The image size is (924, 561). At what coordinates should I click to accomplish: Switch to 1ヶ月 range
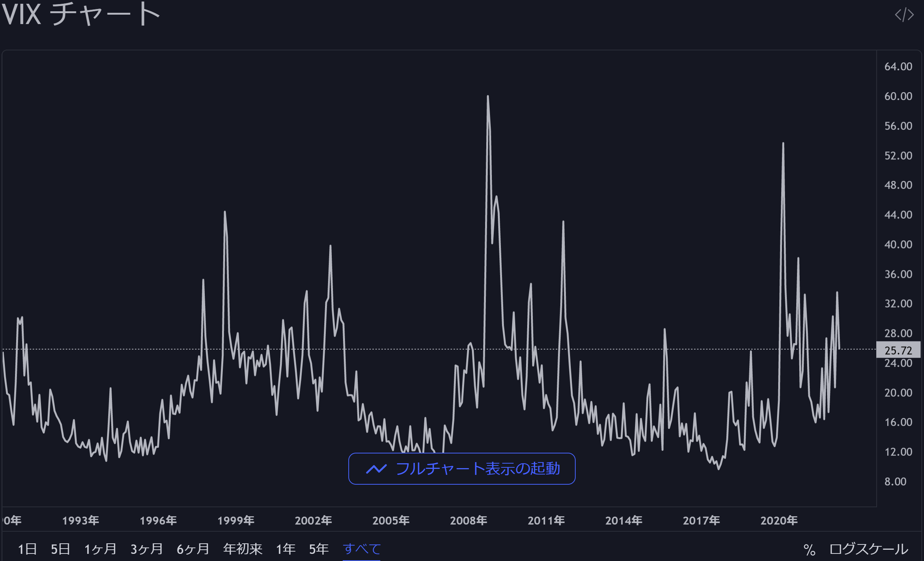100,549
